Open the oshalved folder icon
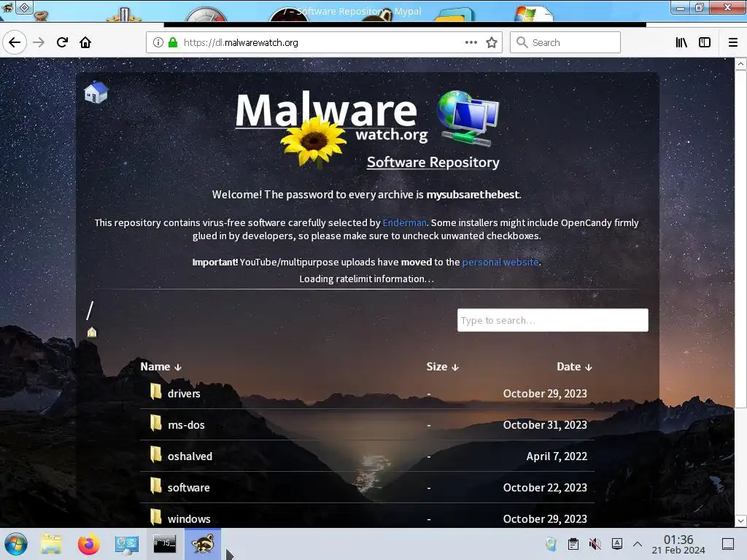747x560 pixels. tap(156, 455)
